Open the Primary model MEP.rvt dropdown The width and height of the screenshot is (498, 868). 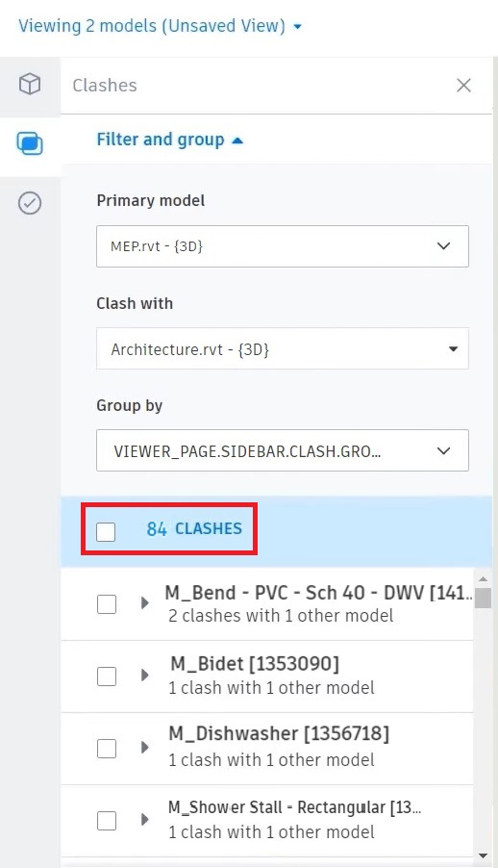point(283,246)
